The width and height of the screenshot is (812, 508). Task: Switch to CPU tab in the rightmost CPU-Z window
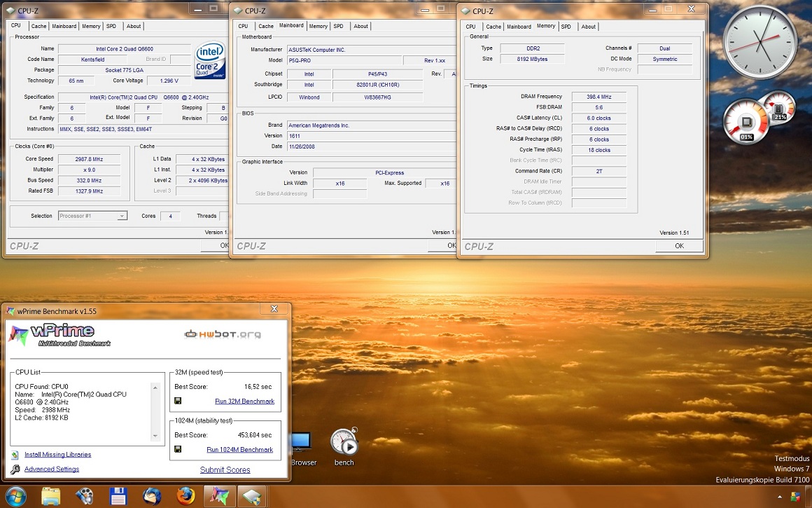[470, 27]
